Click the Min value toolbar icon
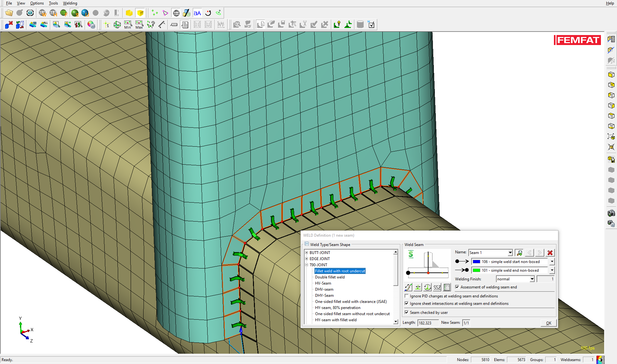Image resolution: width=617 pixels, height=364 pixels. pyautogui.click(x=128, y=25)
